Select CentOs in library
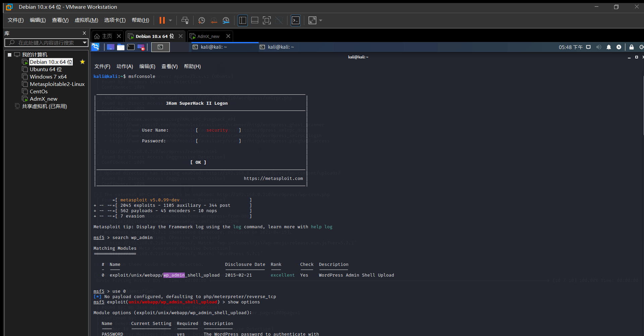Image resolution: width=644 pixels, height=336 pixels. pyautogui.click(x=39, y=92)
